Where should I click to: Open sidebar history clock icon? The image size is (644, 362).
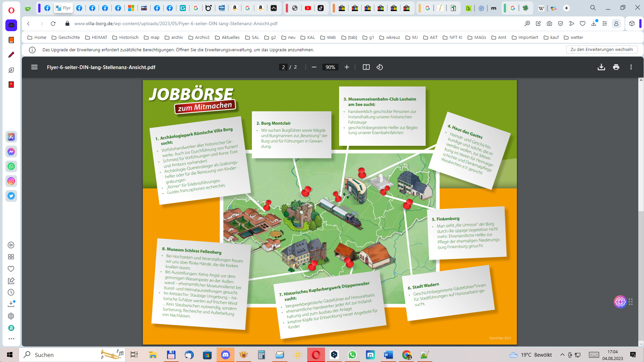coord(11,292)
